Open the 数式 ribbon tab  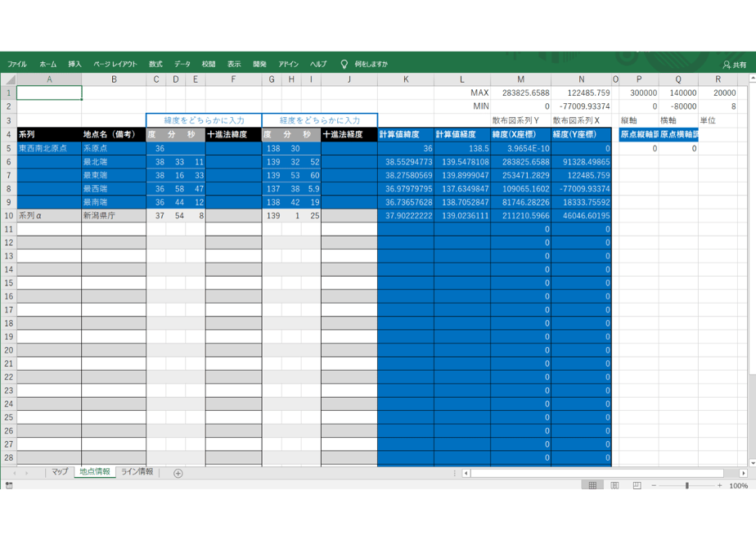tap(155, 64)
